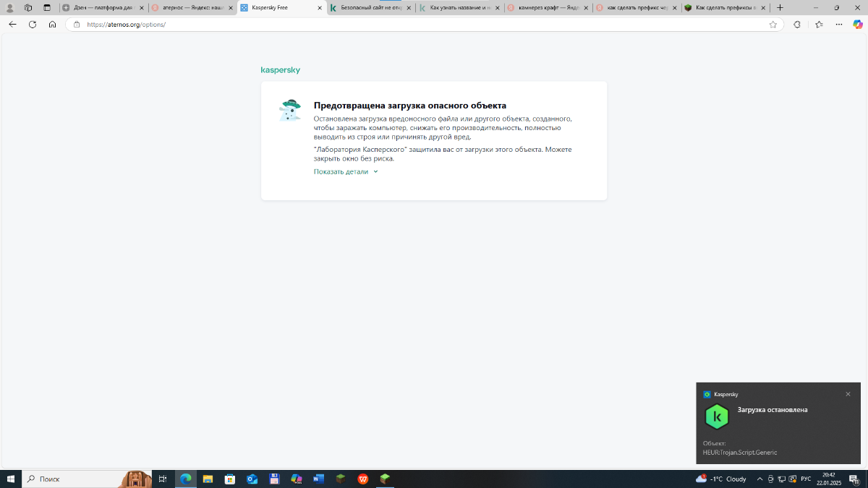This screenshot has height=488, width=868.
Task: Open File Explorer from the taskbar
Action: click(x=208, y=479)
